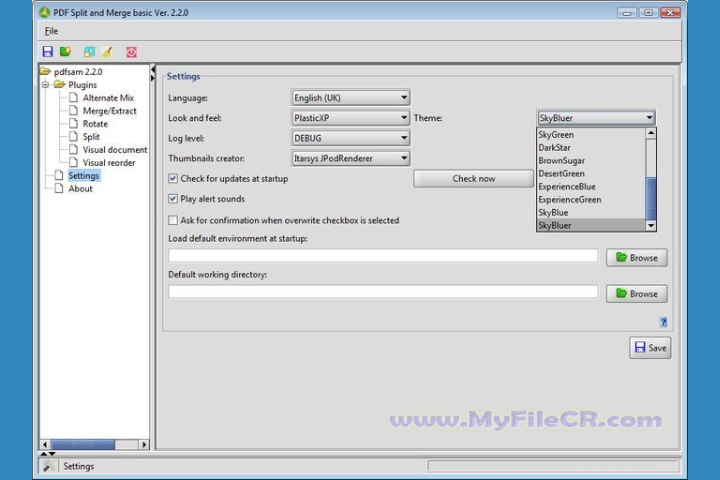Click the down arrow above status bar
Viewport: 720px width, 480px height.
52,454
